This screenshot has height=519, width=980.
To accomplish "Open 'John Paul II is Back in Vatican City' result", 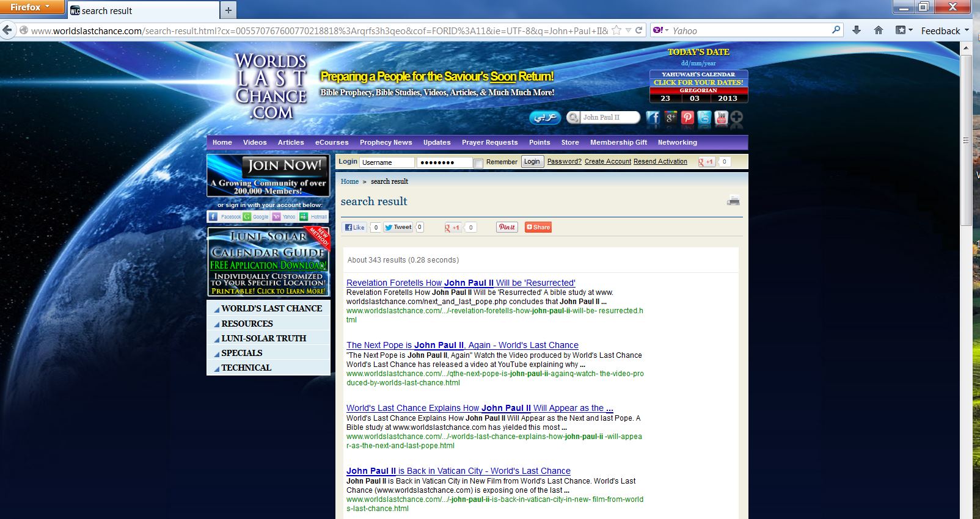I will [x=458, y=471].
